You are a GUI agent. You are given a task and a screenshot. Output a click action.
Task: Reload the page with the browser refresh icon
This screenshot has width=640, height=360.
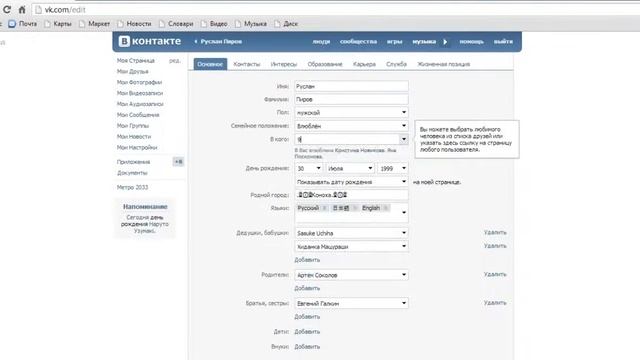pyautogui.click(x=7, y=9)
